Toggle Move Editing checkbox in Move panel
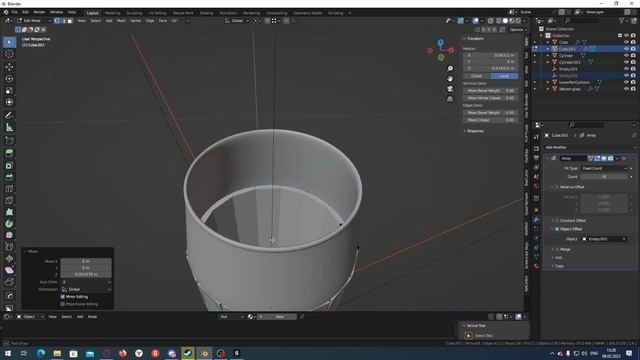Viewport: 640px width, 360px height. click(x=63, y=297)
